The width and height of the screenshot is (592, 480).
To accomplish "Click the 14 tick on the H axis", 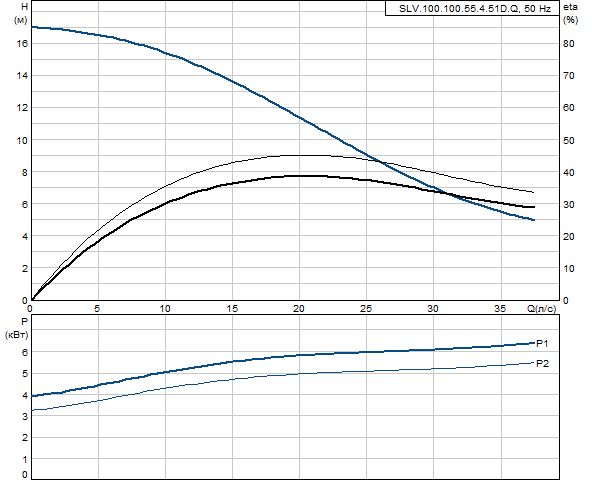I will coord(22,76).
